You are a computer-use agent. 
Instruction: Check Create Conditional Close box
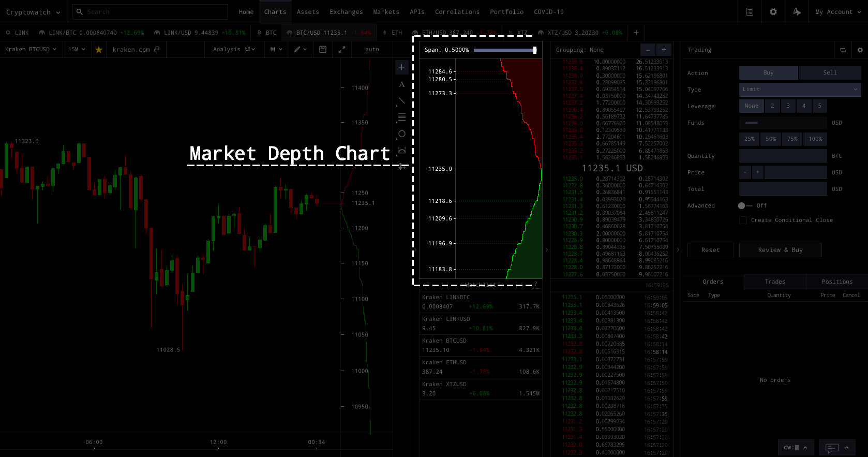tap(743, 220)
